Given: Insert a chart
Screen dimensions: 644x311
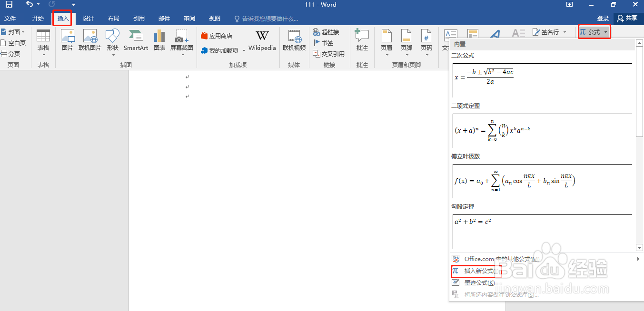Looking at the screenshot, I should [159, 42].
